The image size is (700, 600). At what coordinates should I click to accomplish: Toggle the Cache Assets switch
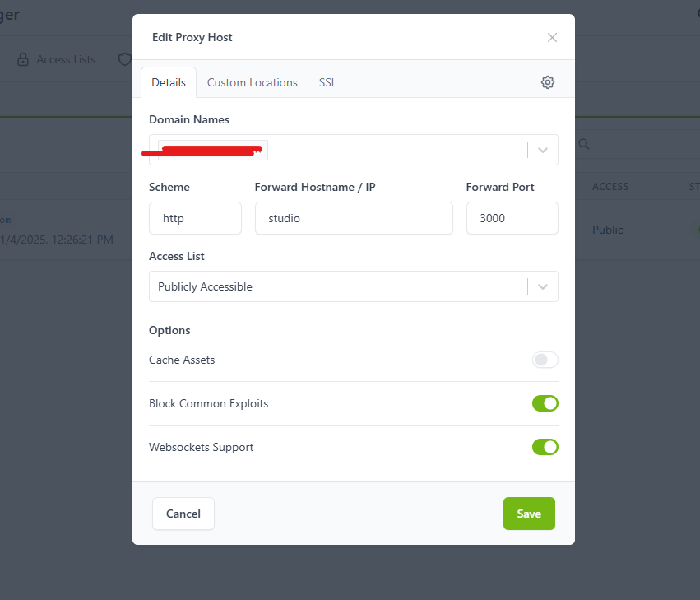(x=545, y=360)
